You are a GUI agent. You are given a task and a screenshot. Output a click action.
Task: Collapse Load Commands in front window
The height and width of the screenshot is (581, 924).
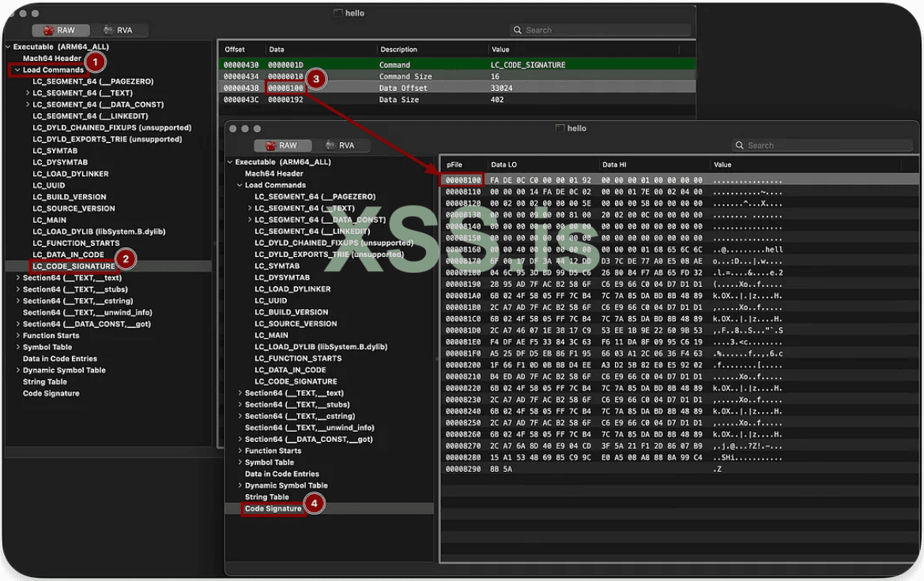pyautogui.click(x=239, y=185)
